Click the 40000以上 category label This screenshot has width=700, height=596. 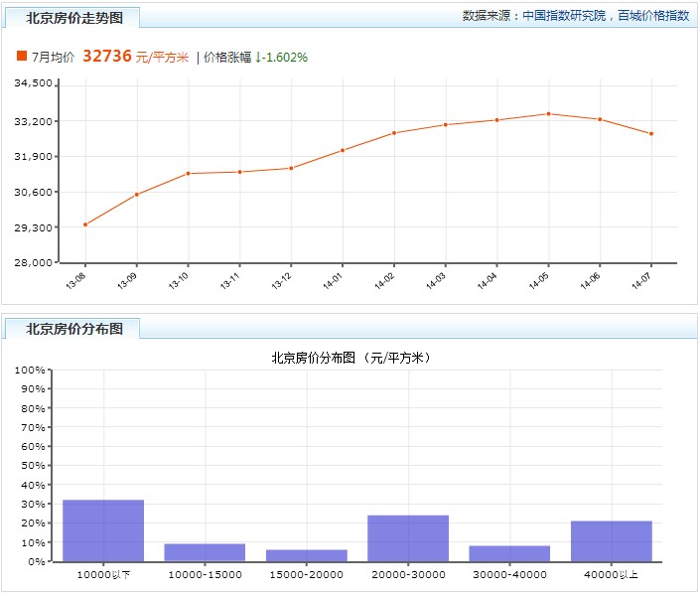tap(612, 574)
